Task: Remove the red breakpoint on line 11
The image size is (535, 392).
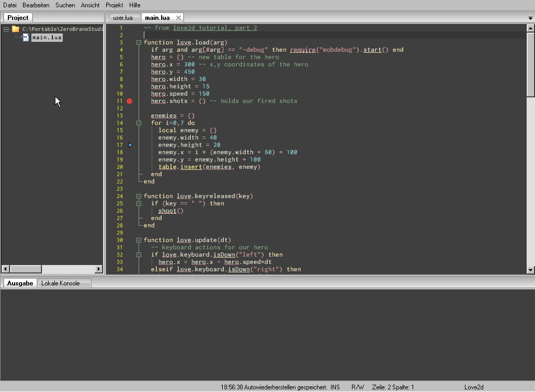Action: 130,101
